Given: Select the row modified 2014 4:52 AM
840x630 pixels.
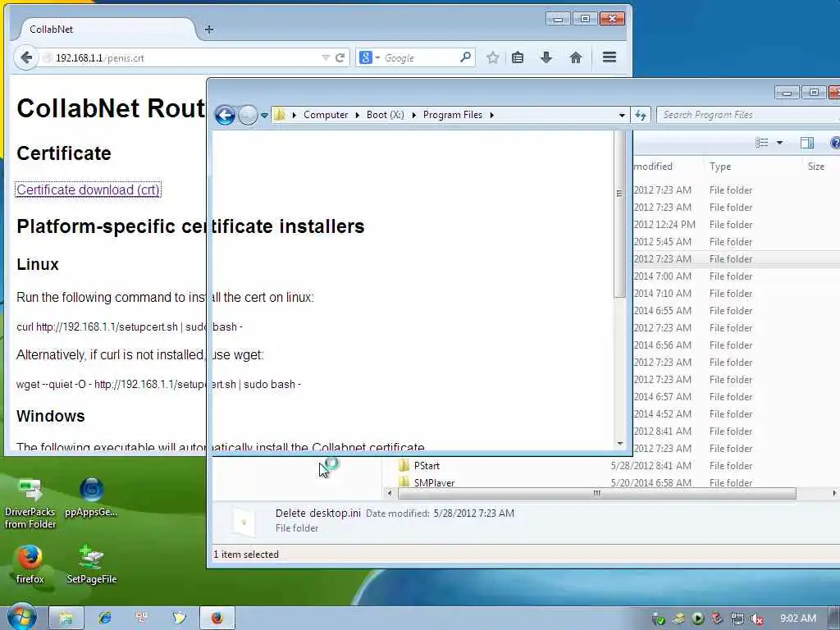Looking at the screenshot, I should [x=736, y=413].
